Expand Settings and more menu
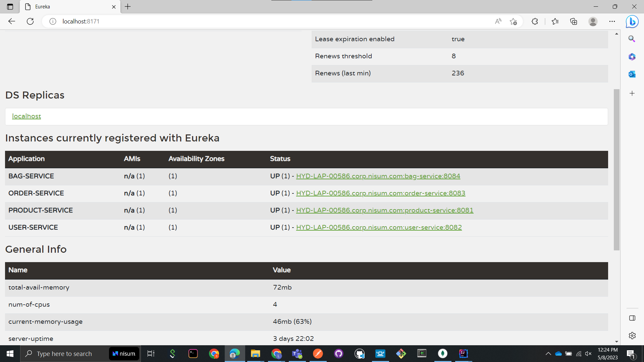Image resolution: width=644 pixels, height=362 pixels. point(612,21)
